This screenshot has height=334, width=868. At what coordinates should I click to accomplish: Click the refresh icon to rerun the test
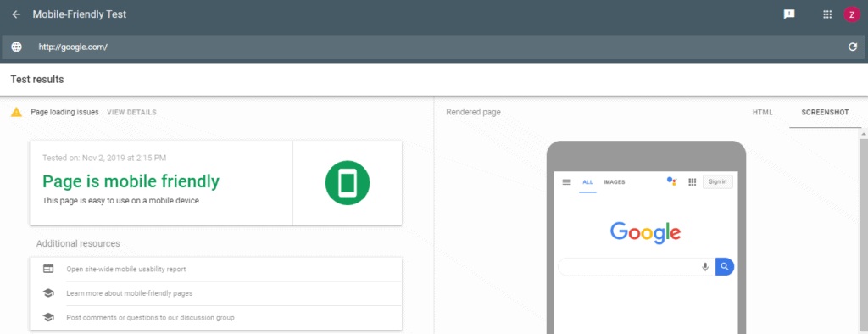pyautogui.click(x=853, y=47)
